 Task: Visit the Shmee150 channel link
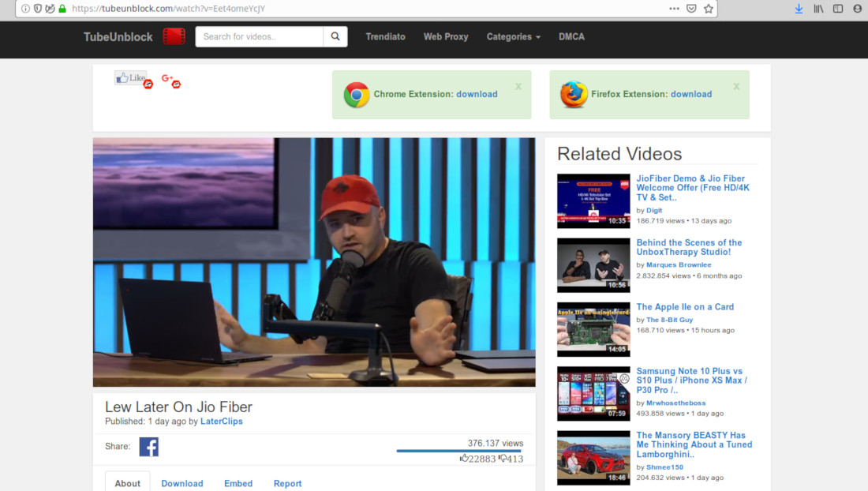(665, 467)
